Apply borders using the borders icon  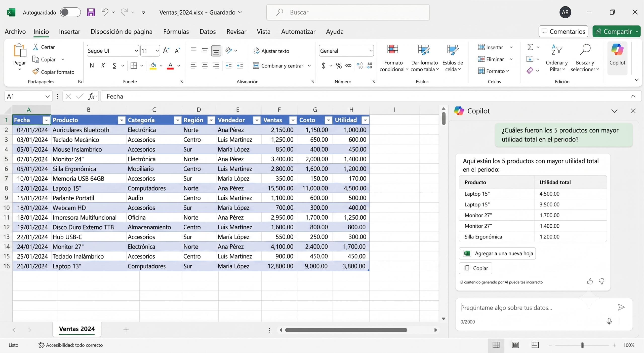tap(134, 66)
